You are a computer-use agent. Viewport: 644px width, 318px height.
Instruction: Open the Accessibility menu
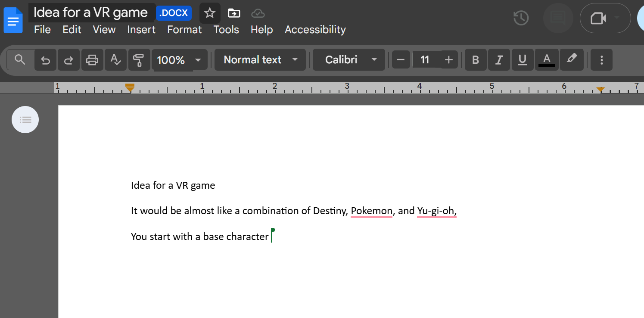[315, 29]
